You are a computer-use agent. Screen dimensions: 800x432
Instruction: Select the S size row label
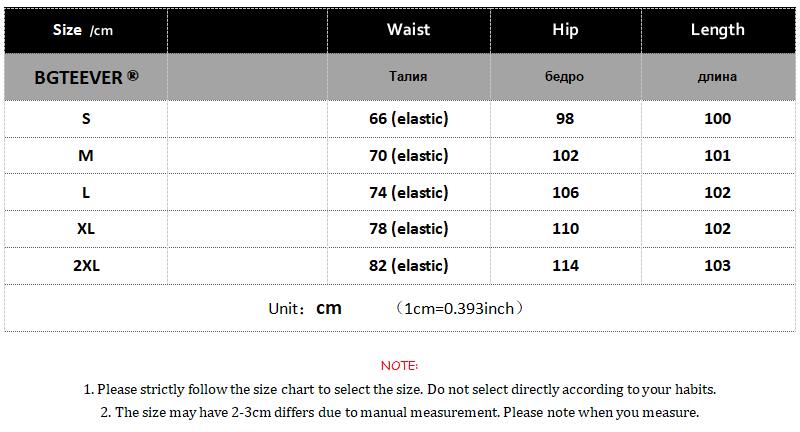click(x=85, y=118)
